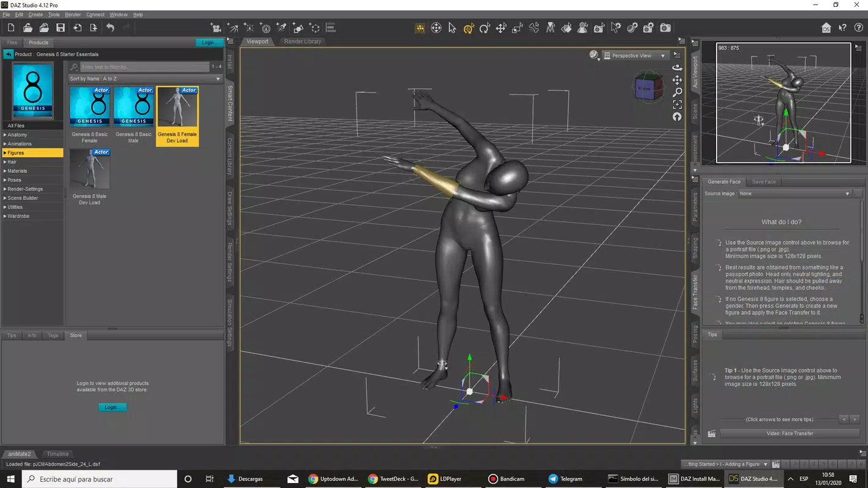Viewport: 868px width, 488px height.
Task: Click the viewport reset camera arrow
Action: 677,117
